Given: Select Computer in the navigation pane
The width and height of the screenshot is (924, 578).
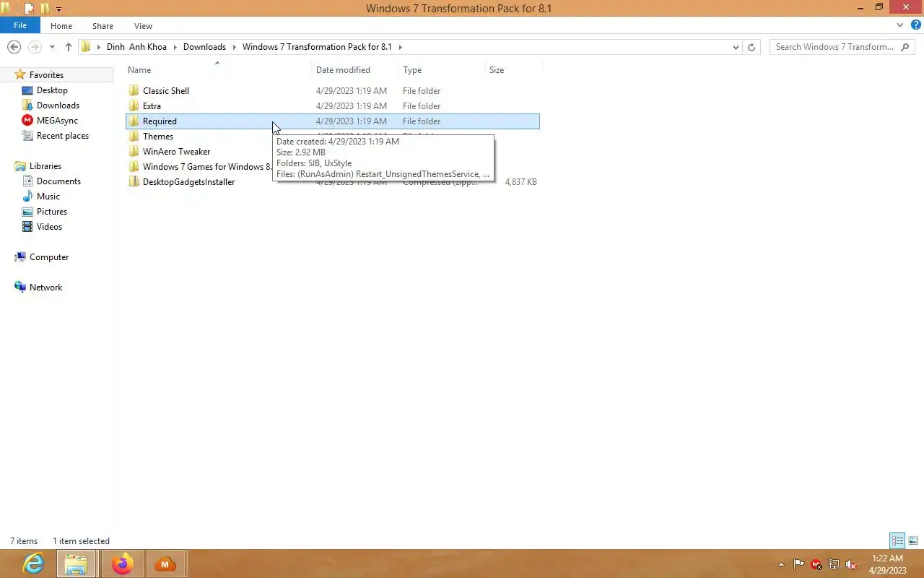Looking at the screenshot, I should 49,257.
